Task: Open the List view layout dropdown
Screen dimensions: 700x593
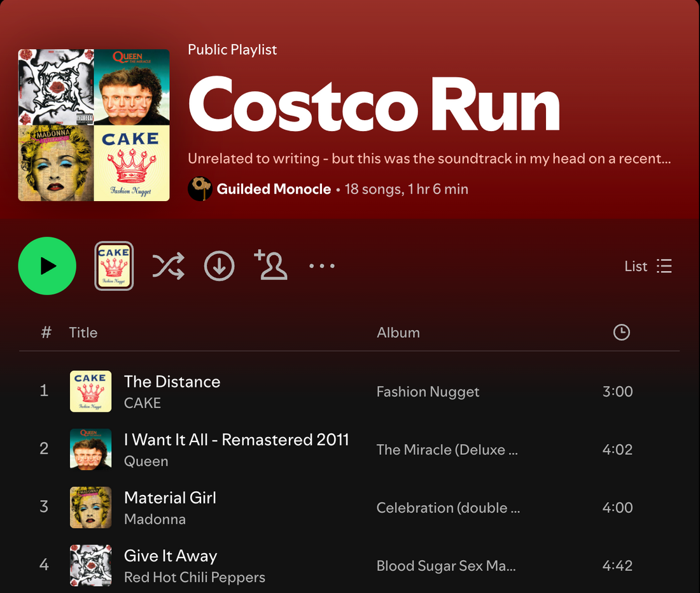Action: click(x=647, y=265)
